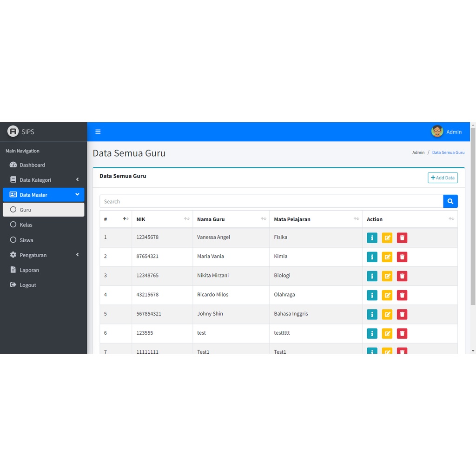Click the blue search magnifier button
Image resolution: width=476 pixels, height=476 pixels.
(x=450, y=201)
